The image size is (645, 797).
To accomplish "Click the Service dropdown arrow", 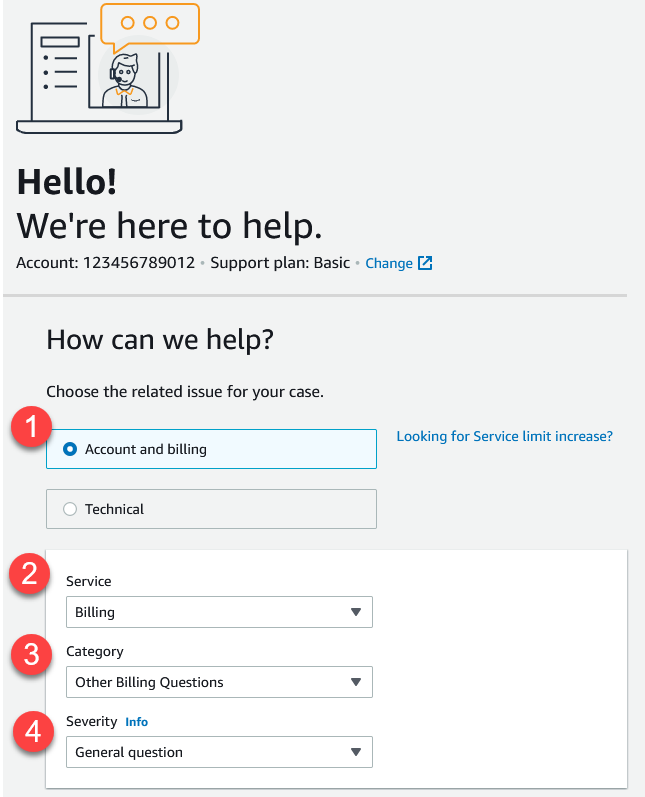I will [355, 612].
